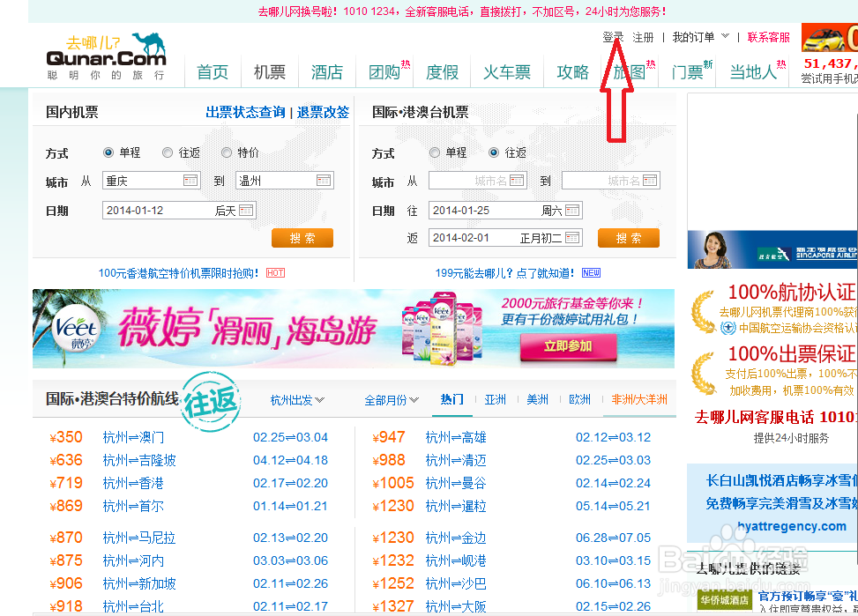This screenshot has height=616, width=858.
Task: Click hyattregency.com ad link
Action: click(x=791, y=526)
